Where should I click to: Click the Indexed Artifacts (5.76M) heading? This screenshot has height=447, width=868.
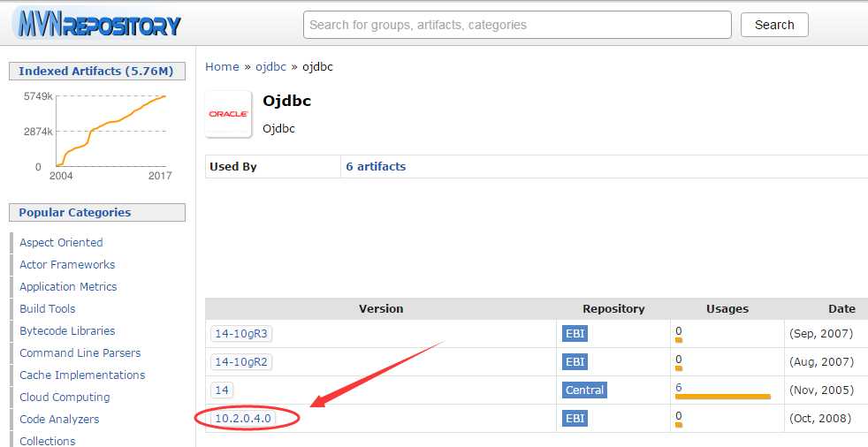click(x=97, y=72)
